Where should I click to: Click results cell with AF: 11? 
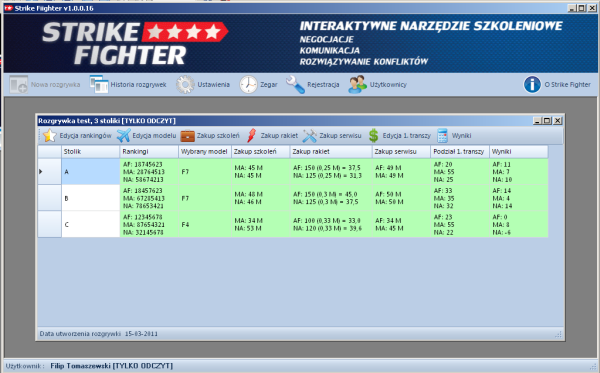(518, 171)
